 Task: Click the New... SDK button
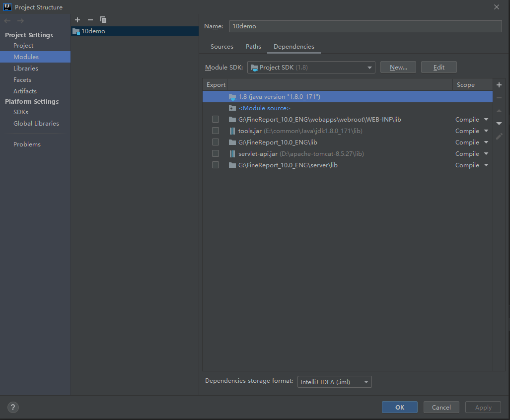pyautogui.click(x=398, y=68)
